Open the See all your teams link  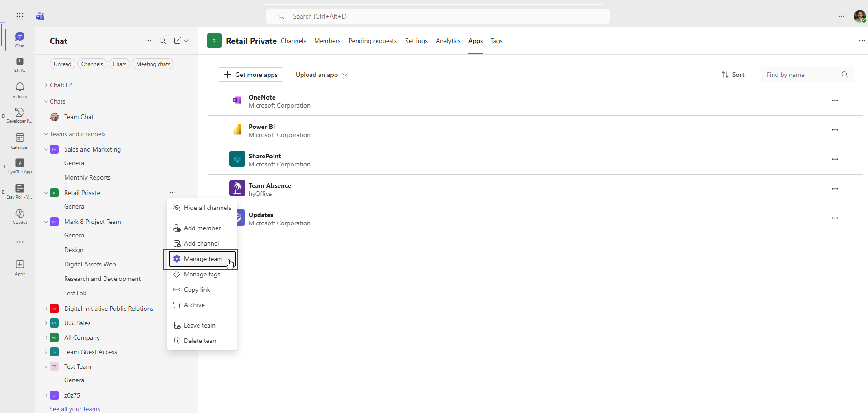(75, 408)
